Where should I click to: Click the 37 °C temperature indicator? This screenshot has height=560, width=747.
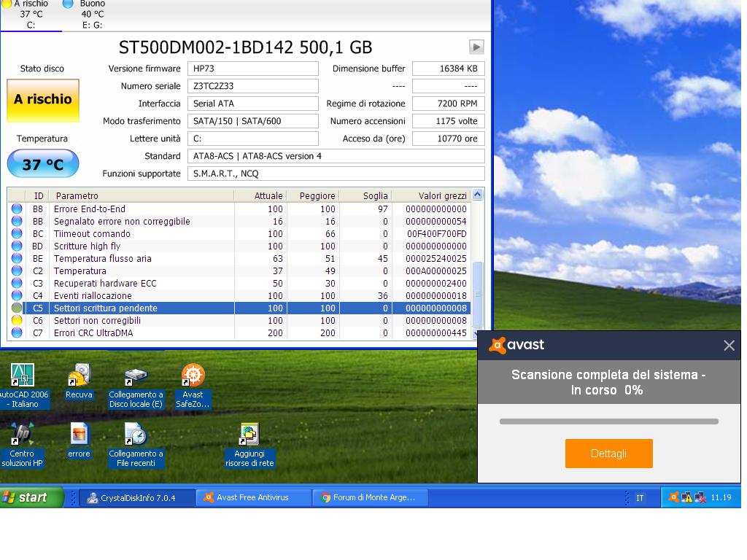[43, 164]
